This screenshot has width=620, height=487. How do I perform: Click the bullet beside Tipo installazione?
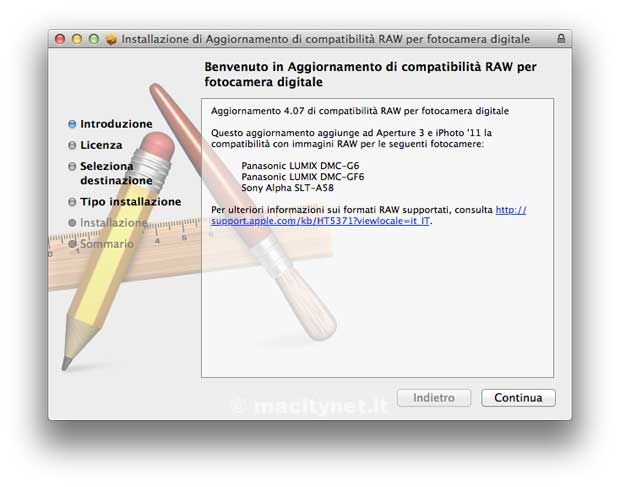(x=72, y=202)
